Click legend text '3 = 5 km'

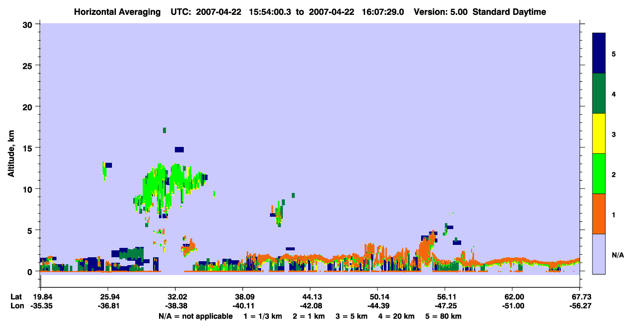click(x=352, y=316)
